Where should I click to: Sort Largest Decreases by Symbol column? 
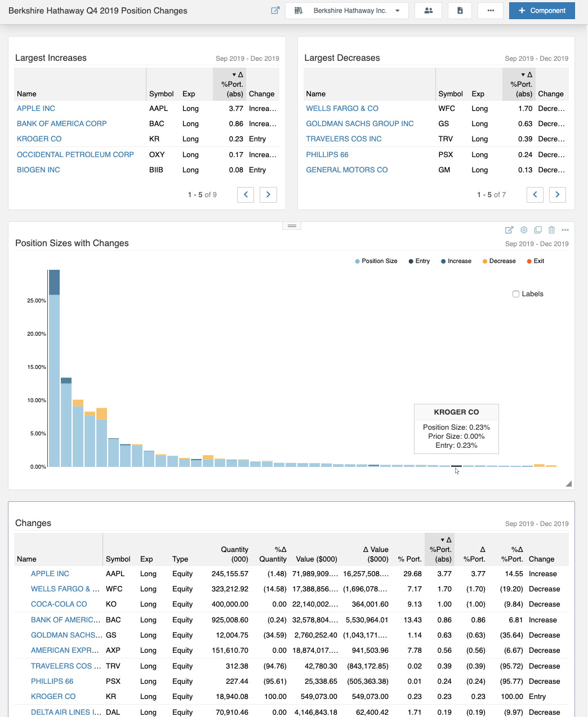point(451,94)
